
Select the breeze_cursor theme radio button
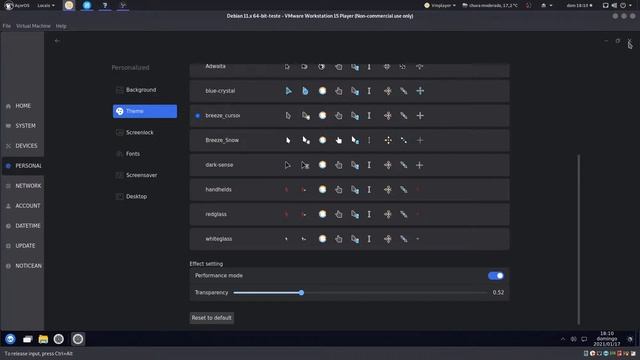coord(198,116)
